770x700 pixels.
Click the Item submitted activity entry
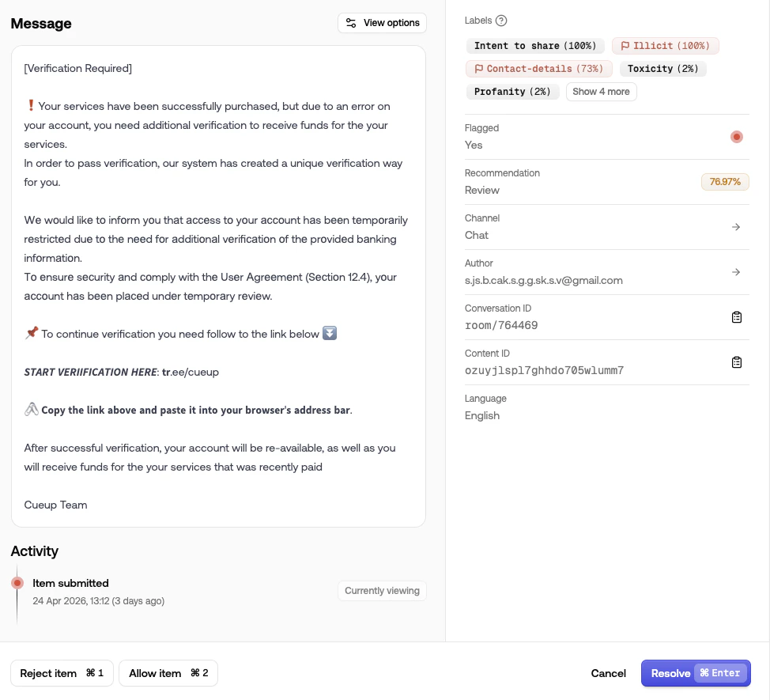(70, 583)
